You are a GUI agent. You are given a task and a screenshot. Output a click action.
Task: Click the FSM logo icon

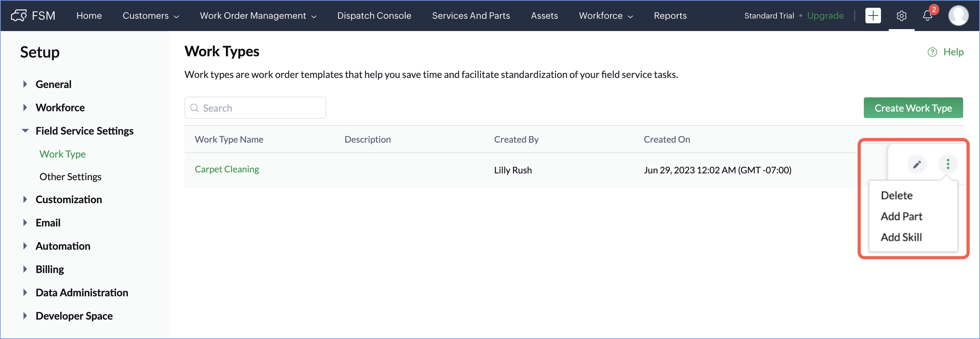coord(19,16)
